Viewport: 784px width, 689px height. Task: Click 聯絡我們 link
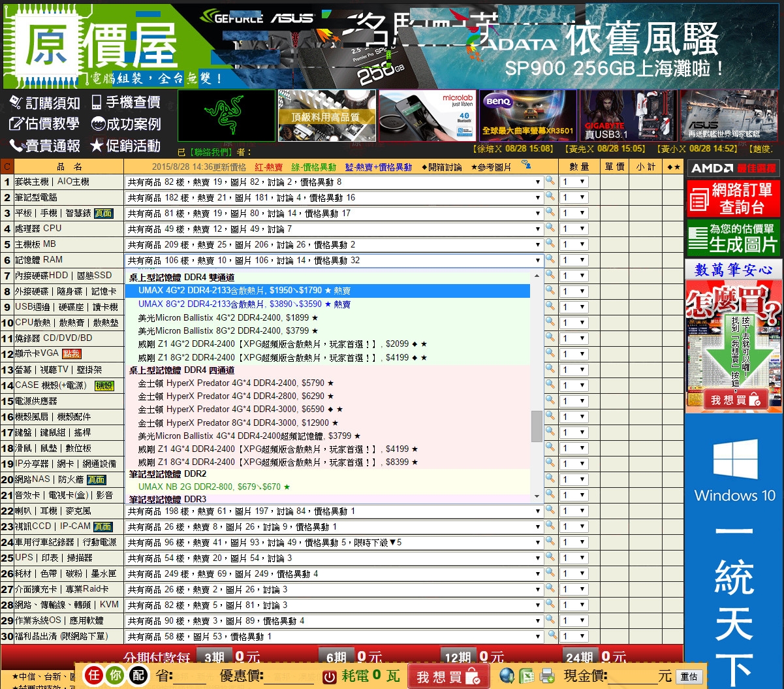212,152
